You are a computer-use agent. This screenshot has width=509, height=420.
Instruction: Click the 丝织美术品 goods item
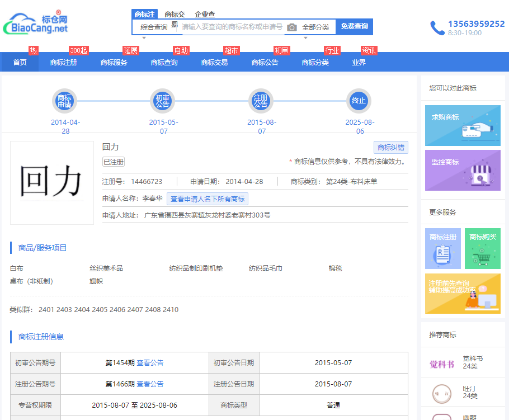point(106,268)
